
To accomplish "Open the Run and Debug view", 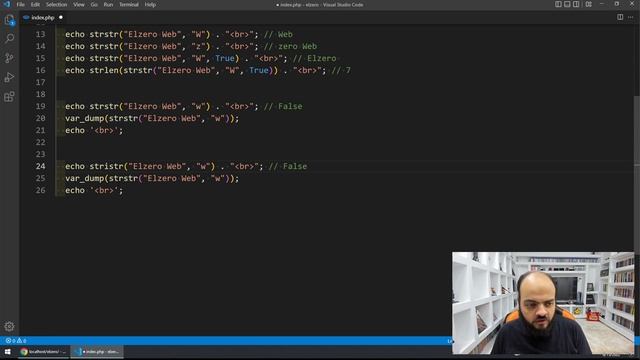I will 9,77.
